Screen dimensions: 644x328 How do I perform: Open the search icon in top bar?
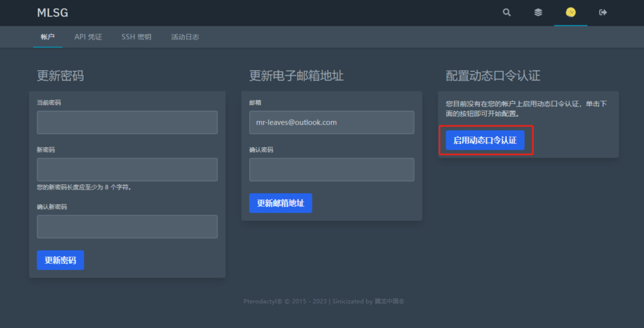pos(507,13)
